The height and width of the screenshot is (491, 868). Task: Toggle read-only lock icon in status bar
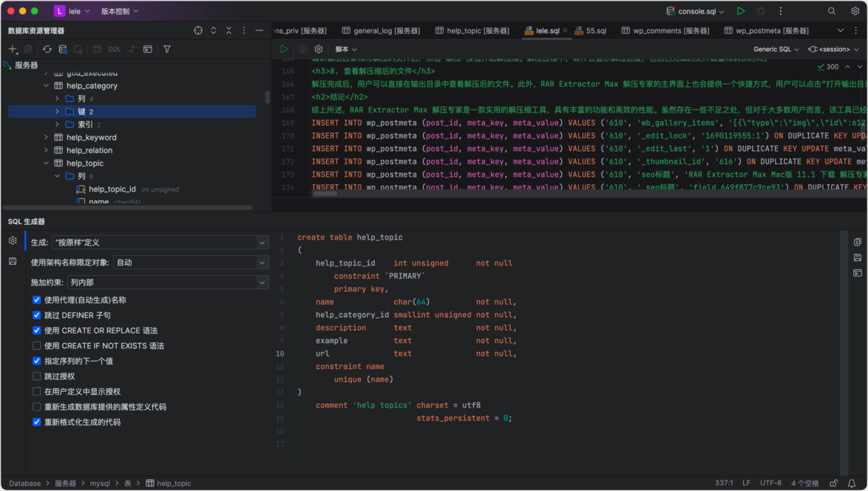(x=834, y=484)
